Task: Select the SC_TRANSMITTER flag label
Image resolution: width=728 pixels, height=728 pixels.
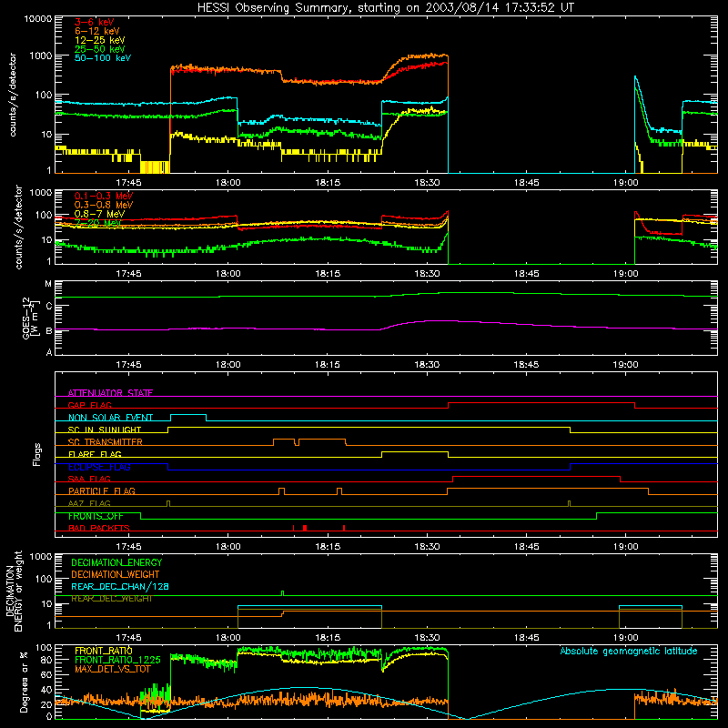Action: 106,442
